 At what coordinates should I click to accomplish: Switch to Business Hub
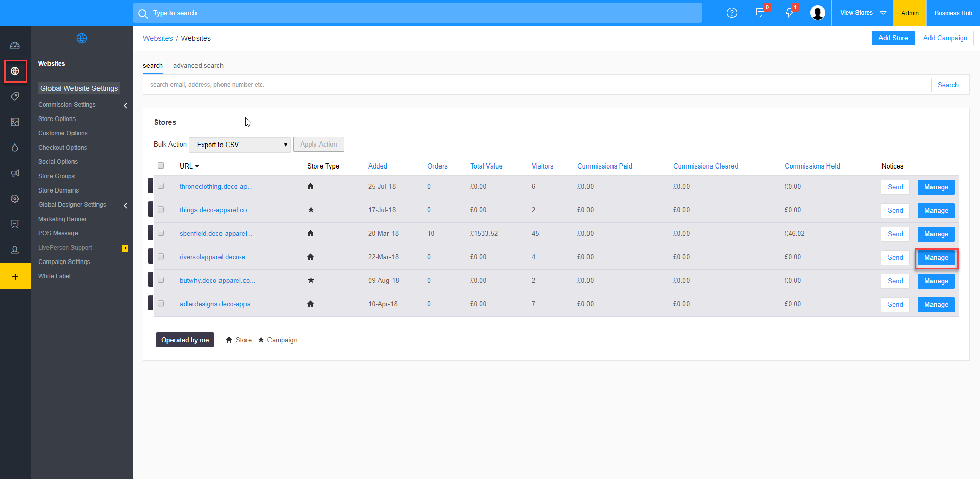953,13
